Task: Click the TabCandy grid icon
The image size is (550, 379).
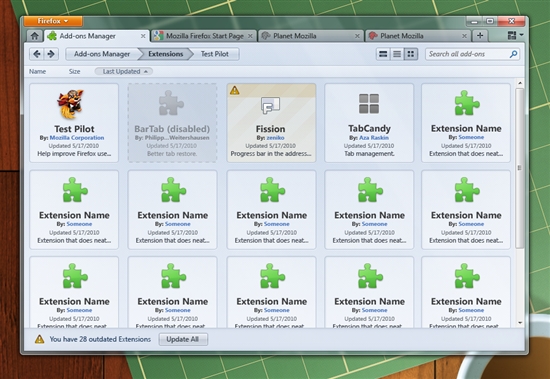Action: [369, 104]
